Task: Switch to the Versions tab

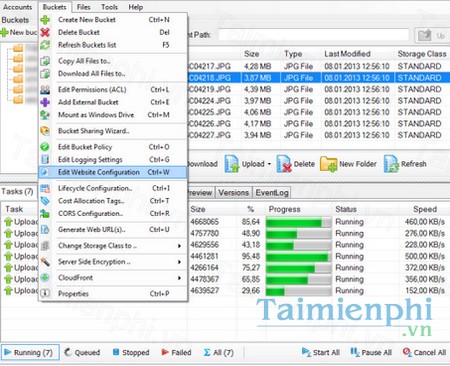Action: [234, 193]
